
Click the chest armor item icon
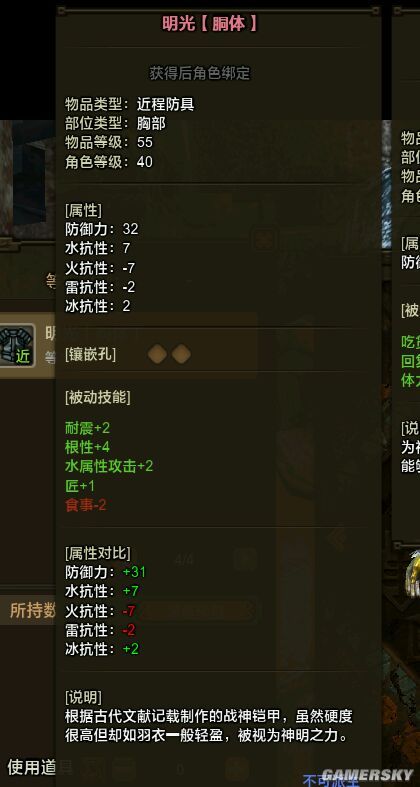(x=17, y=345)
